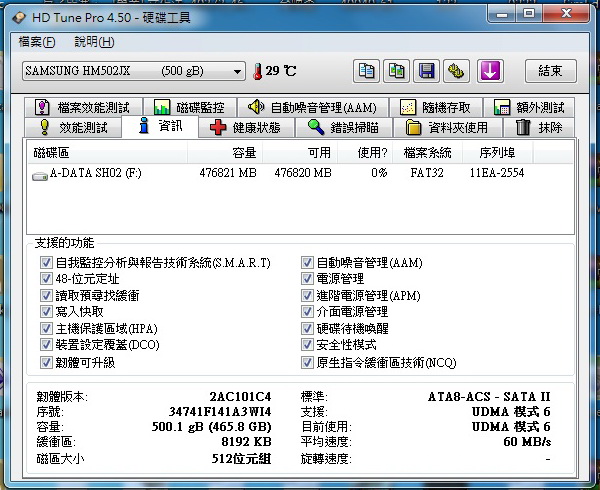Click the FAT32 file system cell
This screenshot has height=490, width=600.
pos(427,173)
